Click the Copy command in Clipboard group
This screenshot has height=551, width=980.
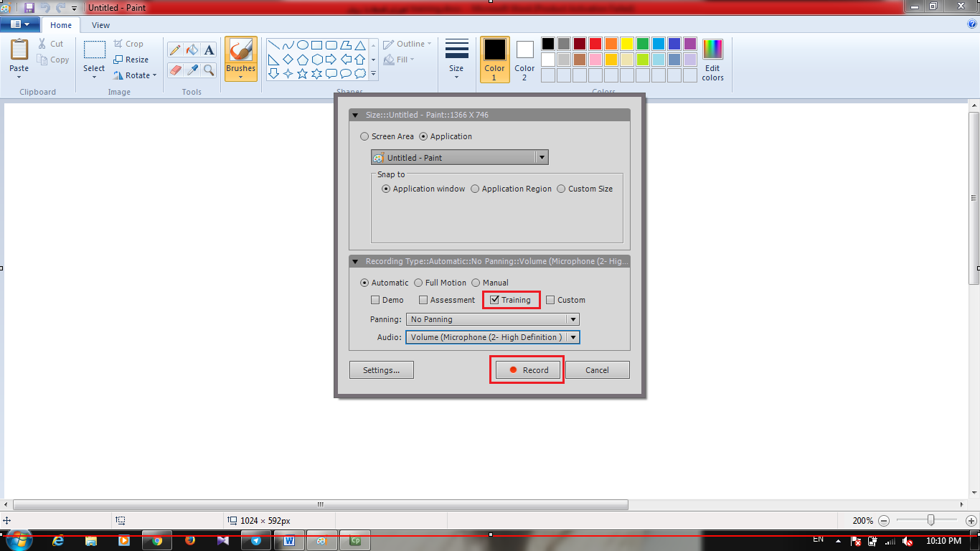(x=53, y=60)
